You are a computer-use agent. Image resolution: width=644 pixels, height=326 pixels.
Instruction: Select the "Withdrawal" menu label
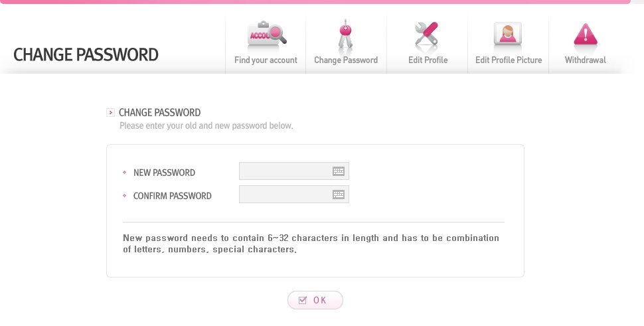(586, 60)
